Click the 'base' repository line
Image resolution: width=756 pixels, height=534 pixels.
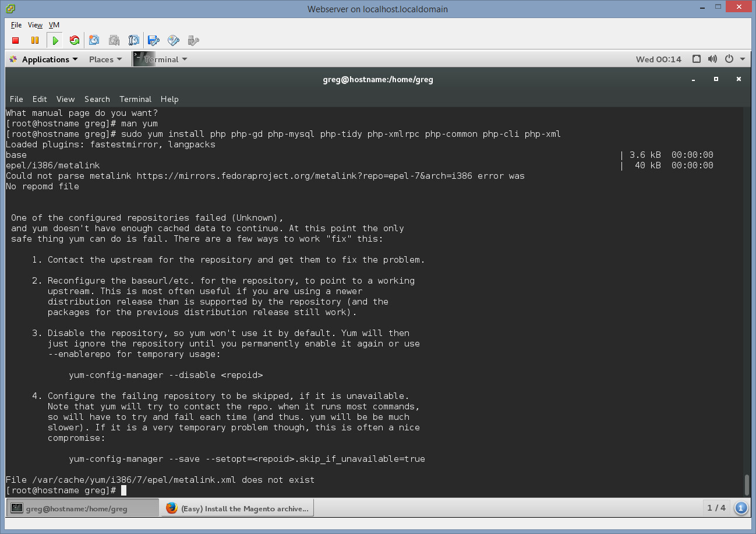click(16, 155)
